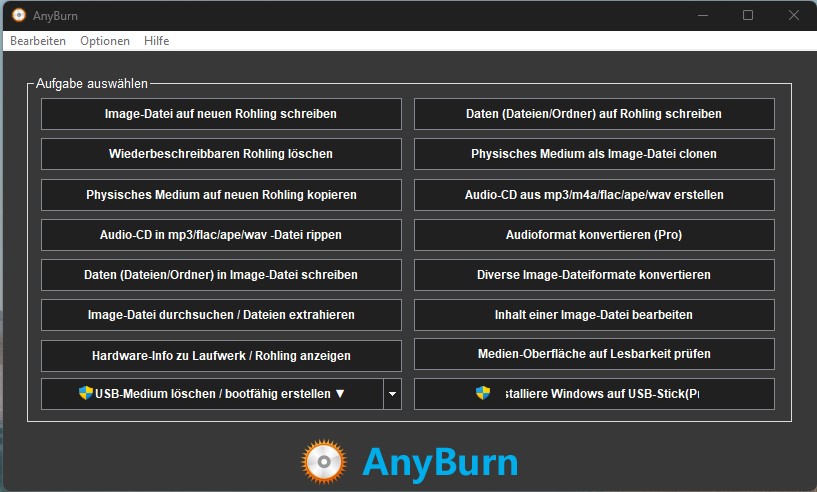
Task: Click installiere Windows auf USB-Stick button
Action: 594,393
